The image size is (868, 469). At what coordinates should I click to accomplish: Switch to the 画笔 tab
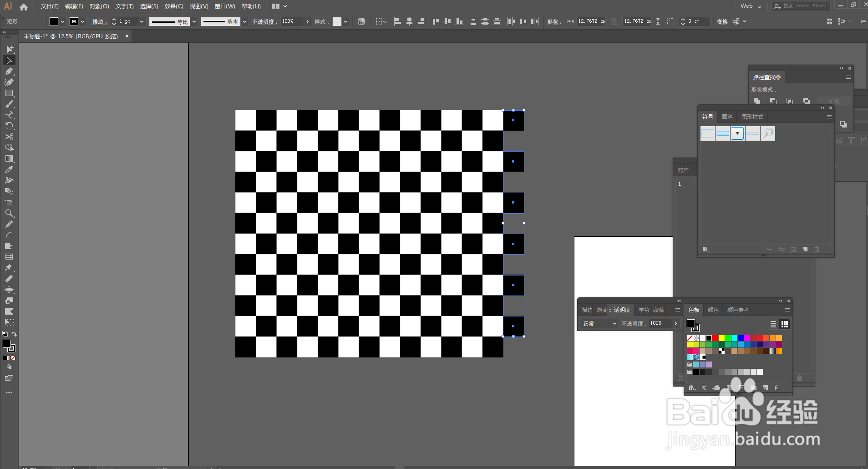[x=727, y=117]
